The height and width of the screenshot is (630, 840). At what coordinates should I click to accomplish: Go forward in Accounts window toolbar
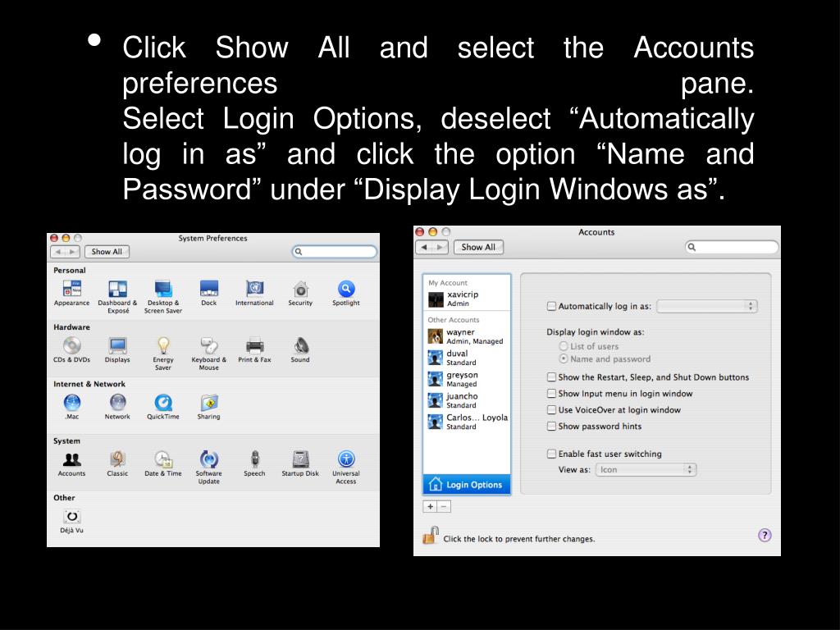(441, 247)
